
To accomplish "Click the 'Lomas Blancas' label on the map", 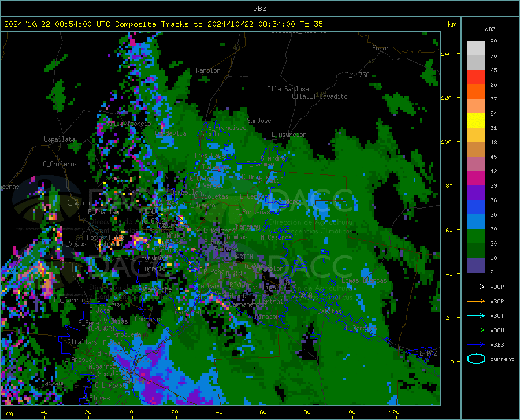I will coord(364,280).
